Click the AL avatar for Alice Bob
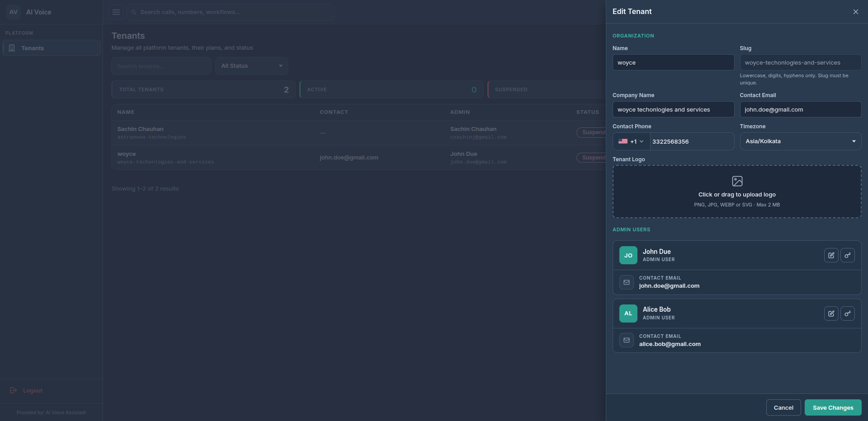This screenshot has width=868, height=421. (x=628, y=313)
